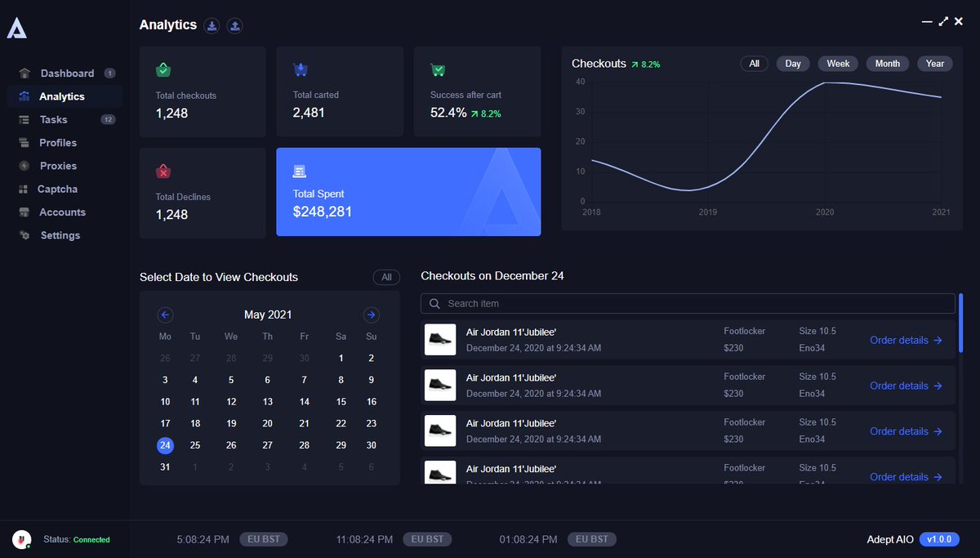Click the Captcha grid icon in sidebar
The image size is (980, 558).
click(x=23, y=189)
